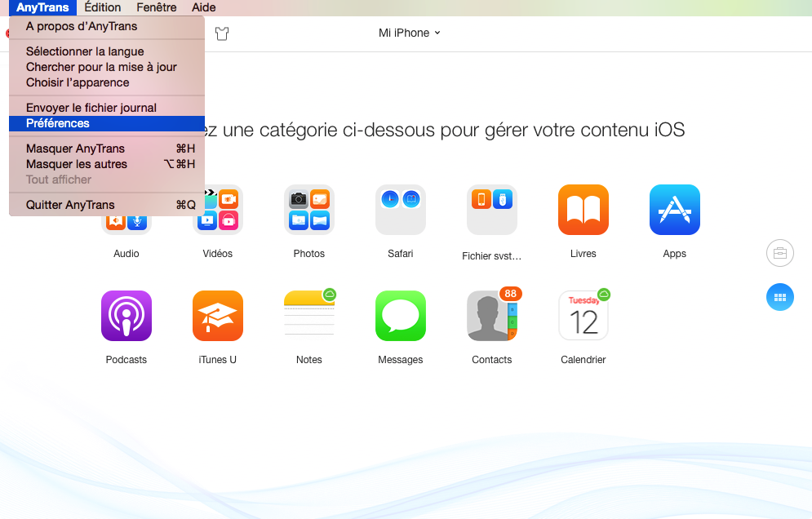
Task: Expand the Mi iPhone device dropdown
Action: tap(409, 33)
